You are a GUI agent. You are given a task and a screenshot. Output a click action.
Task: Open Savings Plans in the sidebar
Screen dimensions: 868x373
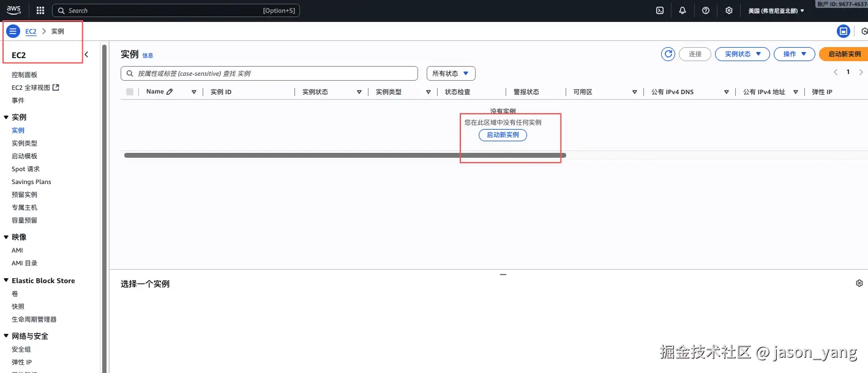coord(31,182)
